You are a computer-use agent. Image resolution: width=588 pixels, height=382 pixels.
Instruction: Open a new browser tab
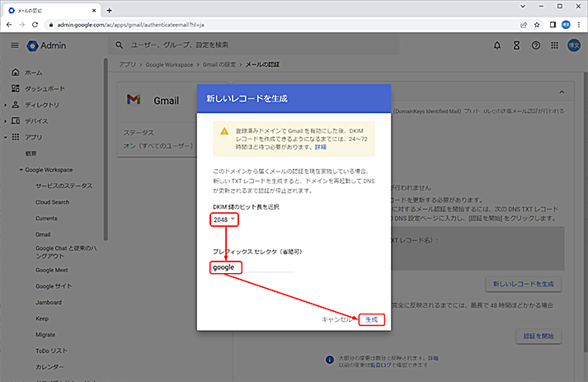coord(109,11)
